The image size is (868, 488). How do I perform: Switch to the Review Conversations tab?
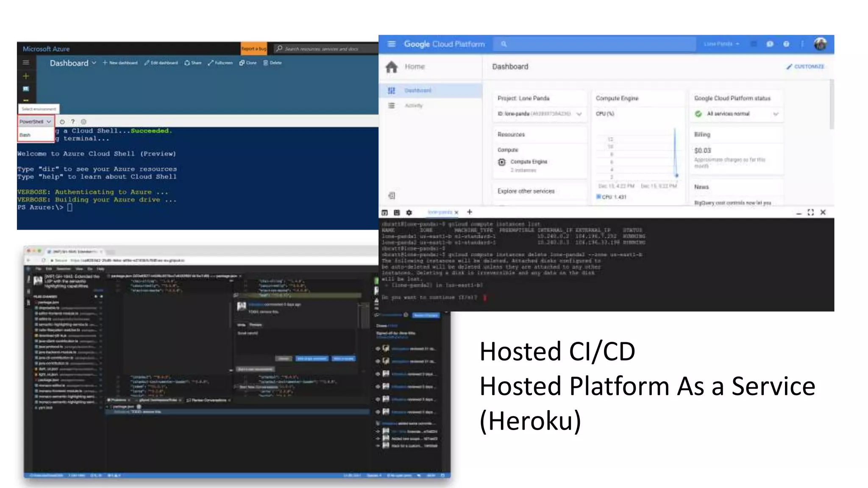click(x=209, y=400)
